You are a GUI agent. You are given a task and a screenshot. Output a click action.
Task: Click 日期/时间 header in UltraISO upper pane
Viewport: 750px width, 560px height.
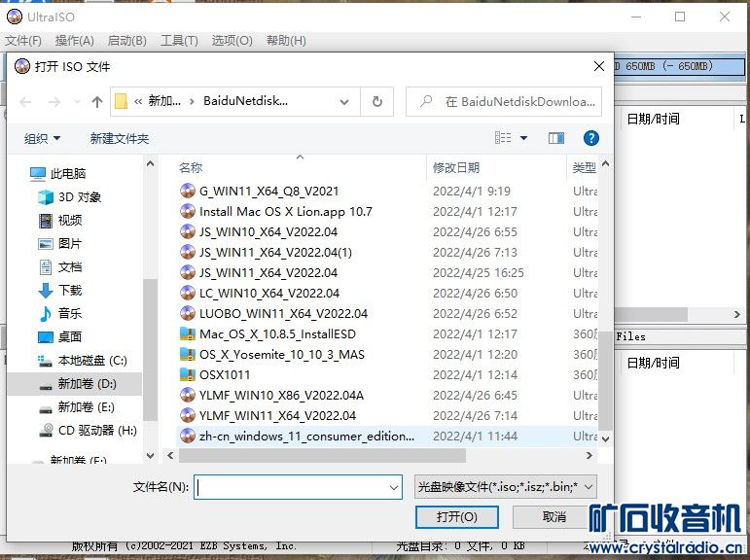654,119
